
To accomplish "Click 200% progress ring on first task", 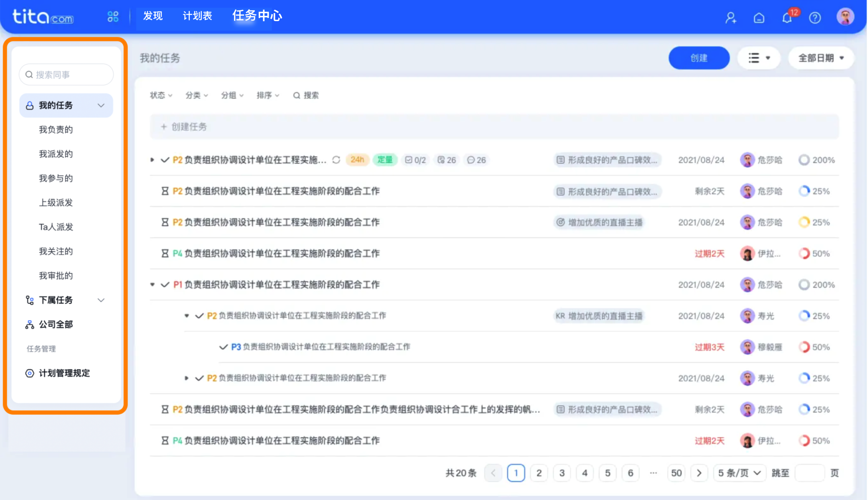I will [x=804, y=160].
